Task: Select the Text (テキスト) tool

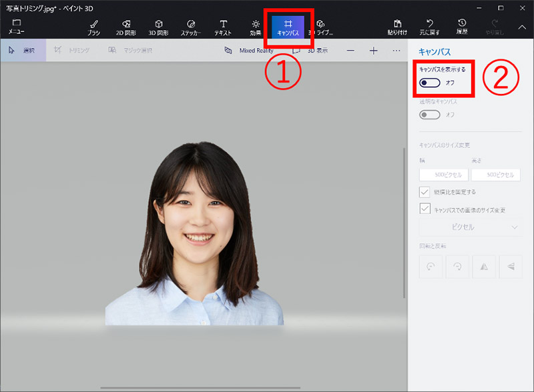Action: click(223, 27)
